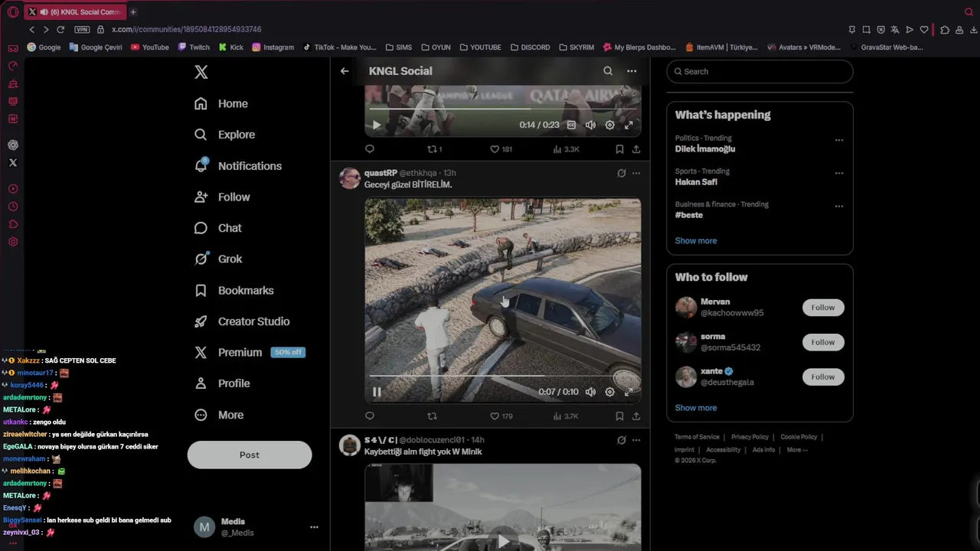Bookmark the quastRP post
The width and height of the screenshot is (980, 551).
[619, 416]
